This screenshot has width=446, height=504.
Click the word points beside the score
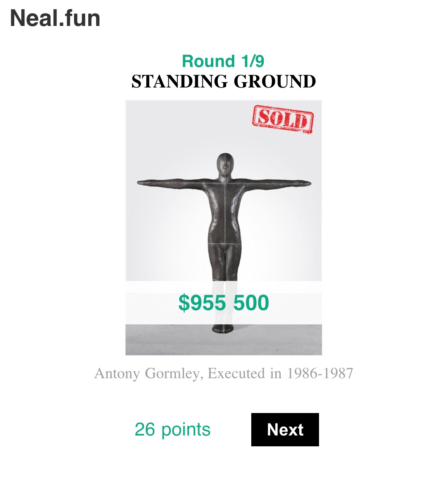click(x=186, y=429)
